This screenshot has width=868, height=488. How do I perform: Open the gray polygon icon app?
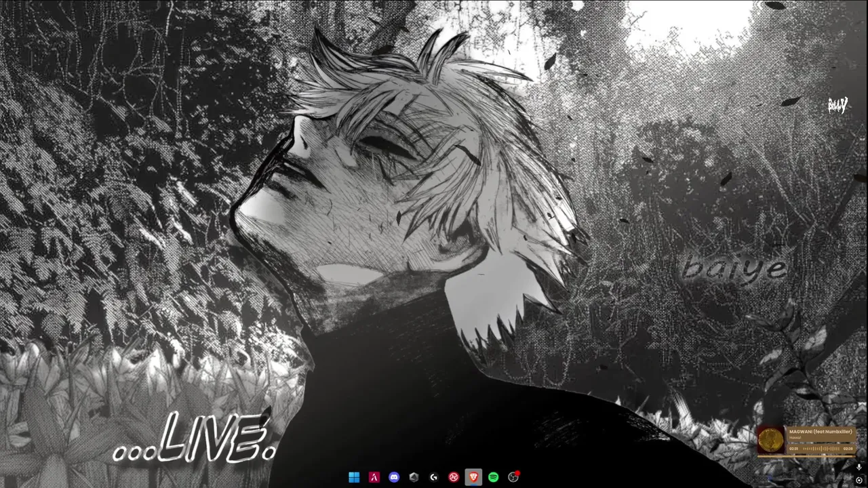[x=414, y=477]
